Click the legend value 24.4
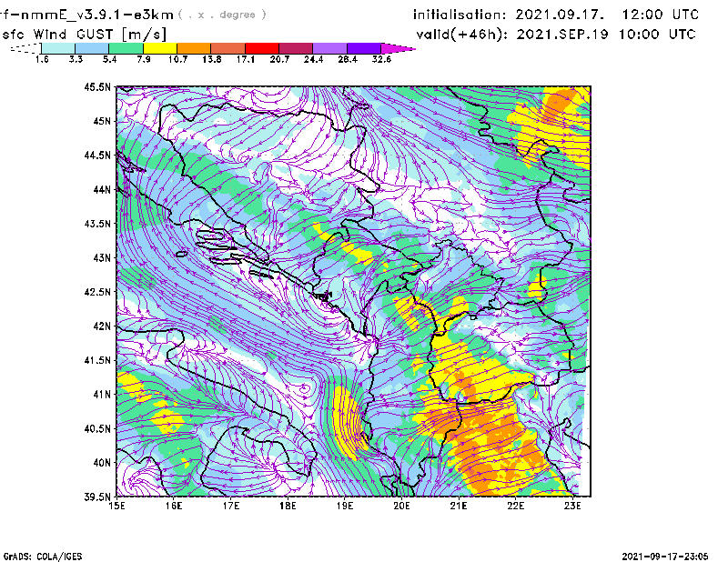Screen dimensions: 728x562 coord(313,59)
